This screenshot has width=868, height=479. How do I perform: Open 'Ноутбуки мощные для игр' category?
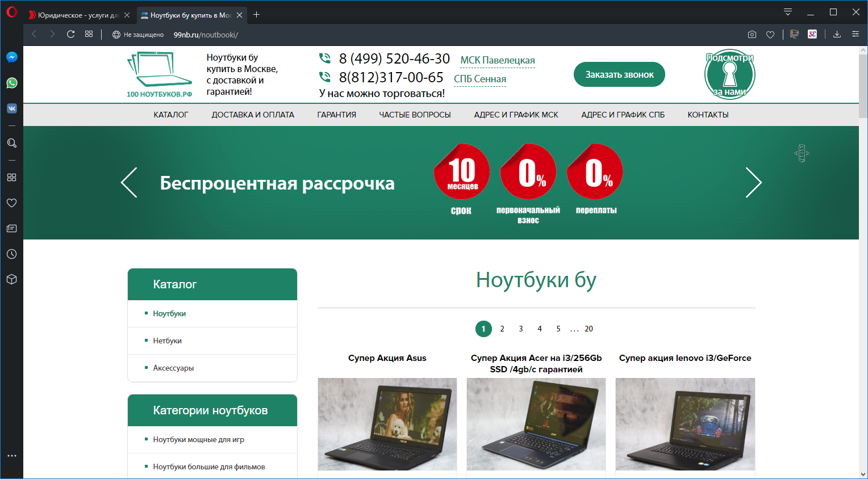[x=198, y=439]
